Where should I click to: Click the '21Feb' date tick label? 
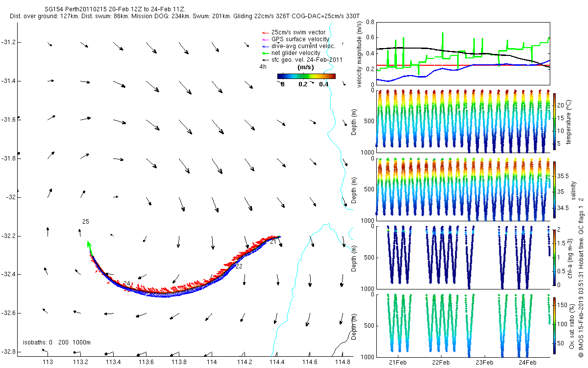pyautogui.click(x=398, y=362)
